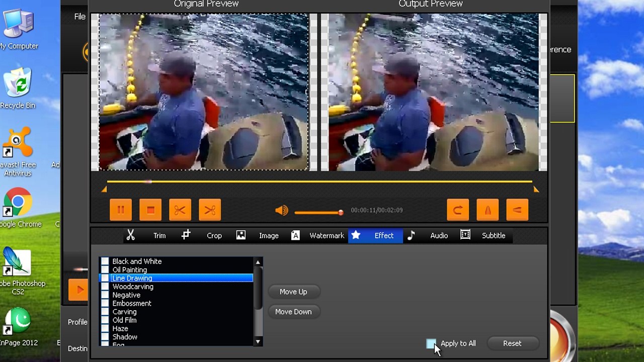Click the Output Preview video frame
The height and width of the screenshot is (362, 644).
click(x=434, y=92)
